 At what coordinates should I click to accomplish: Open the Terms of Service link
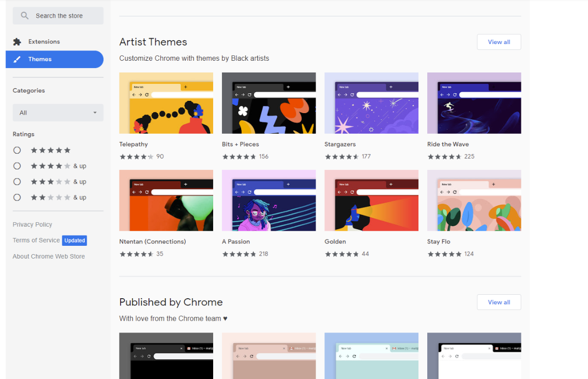point(36,240)
